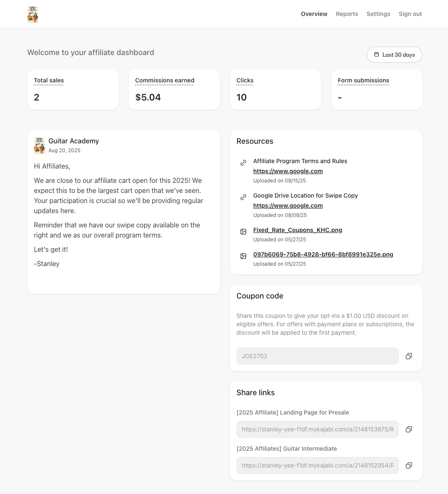Open the Fixed_Rate_Coupons_KHC.png file link
The width and height of the screenshot is (448, 494).
pos(298,230)
